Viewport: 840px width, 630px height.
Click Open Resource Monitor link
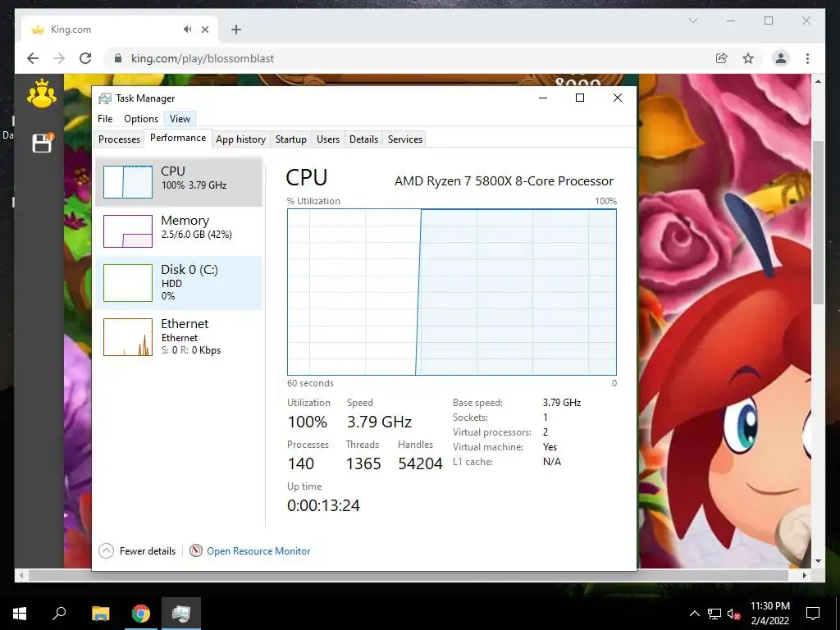(258, 550)
